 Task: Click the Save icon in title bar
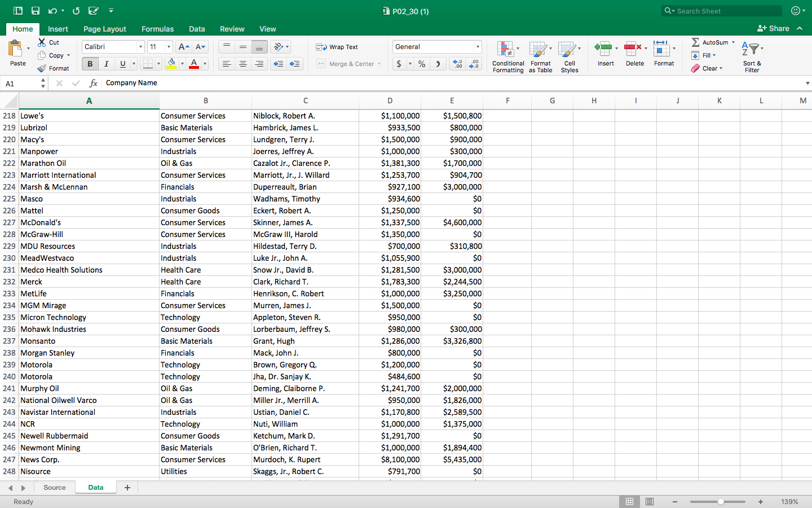pyautogui.click(x=36, y=11)
